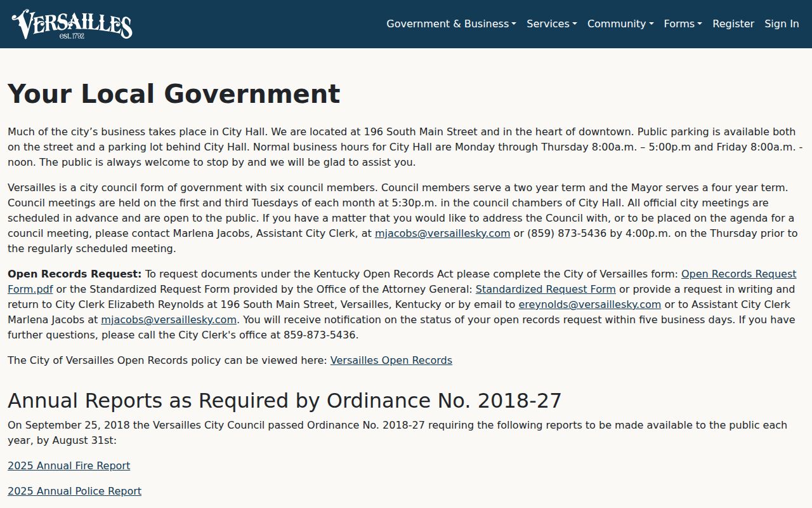The image size is (812, 508).
Task: View the Versailles Open Records policy
Action: point(391,360)
